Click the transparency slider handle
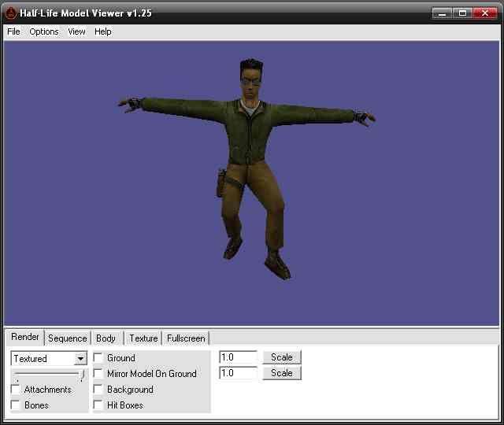The width and height of the screenshot is (504, 425). 83,375
